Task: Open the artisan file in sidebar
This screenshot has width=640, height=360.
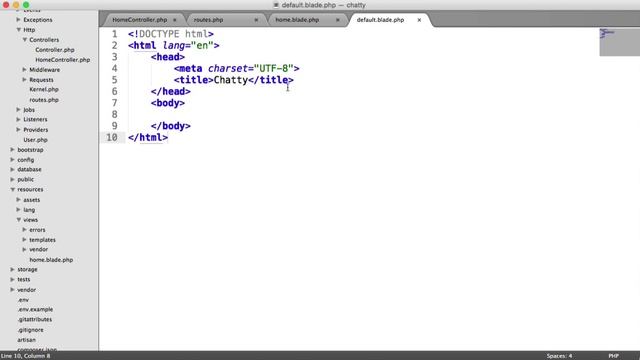Action: 26,340
